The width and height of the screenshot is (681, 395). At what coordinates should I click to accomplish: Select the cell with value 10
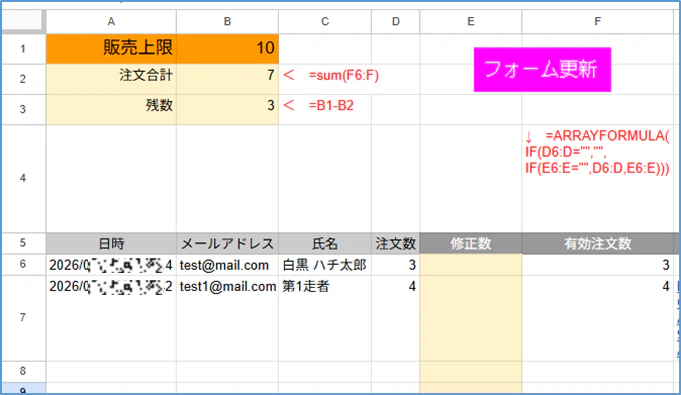[227, 49]
